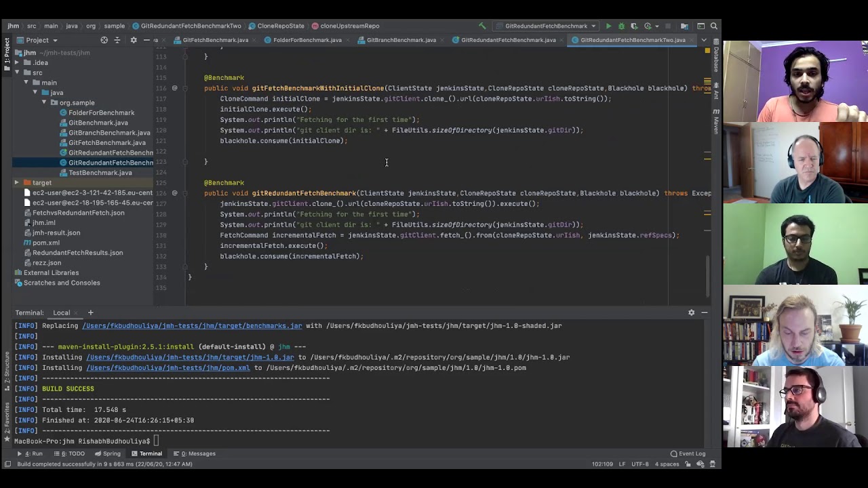Open Search Everywhere magnifier icon

coord(714,26)
